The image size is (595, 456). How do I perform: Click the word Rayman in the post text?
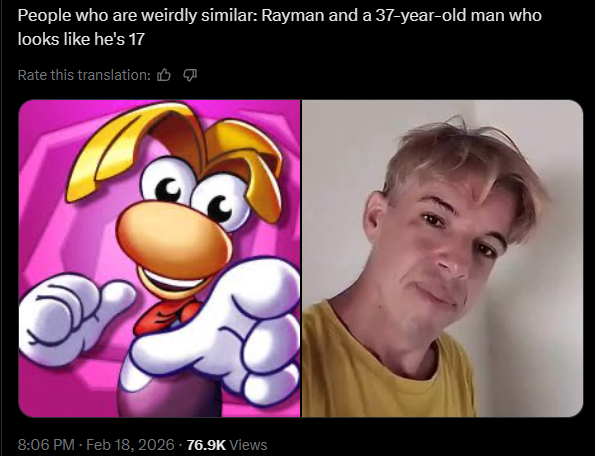pos(293,16)
